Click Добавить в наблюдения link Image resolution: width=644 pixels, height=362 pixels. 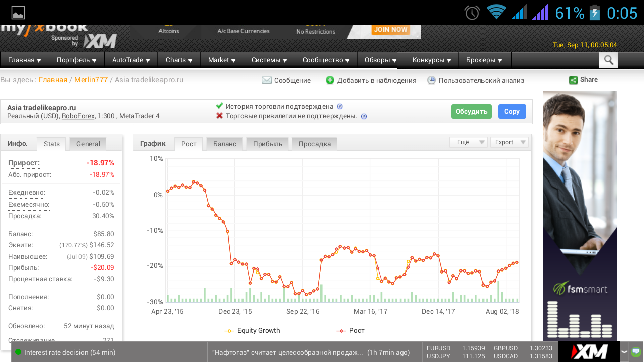[x=376, y=80]
